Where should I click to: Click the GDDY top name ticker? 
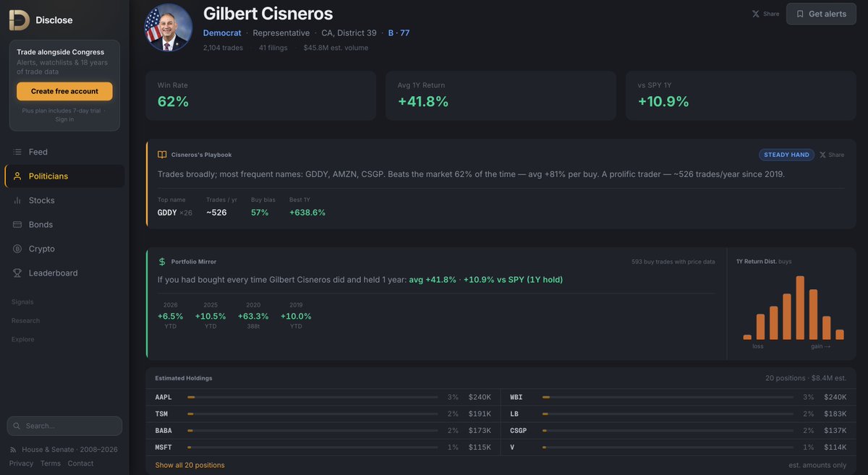click(167, 213)
